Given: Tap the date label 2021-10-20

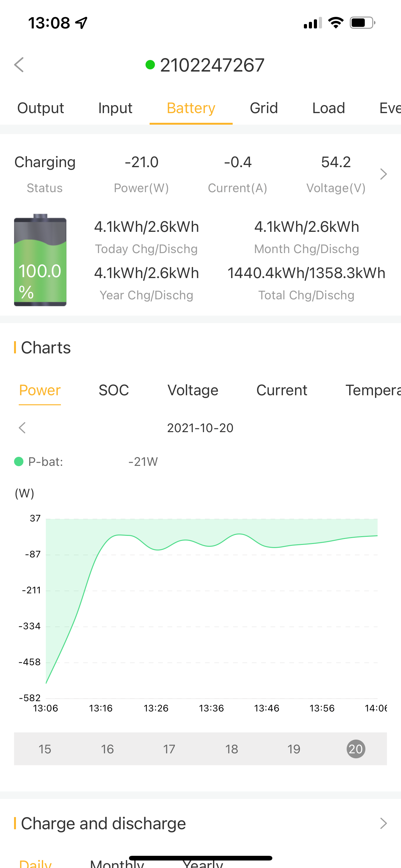Looking at the screenshot, I should pyautogui.click(x=200, y=428).
